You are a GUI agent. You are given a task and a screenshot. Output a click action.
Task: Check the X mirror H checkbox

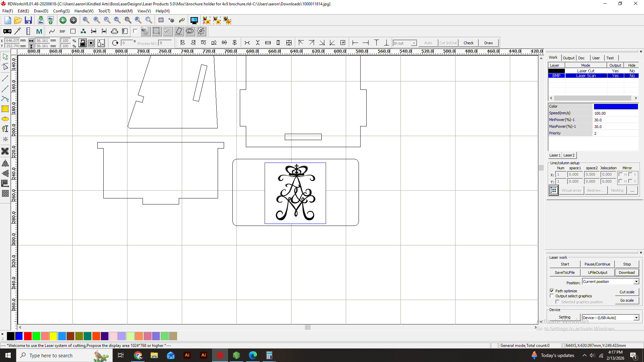click(x=621, y=174)
